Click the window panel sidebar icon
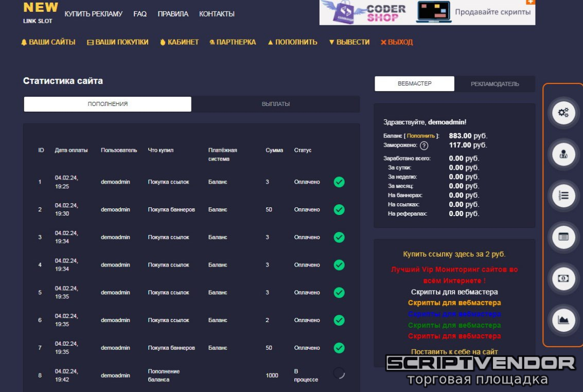This screenshot has width=583, height=392. 563,237
